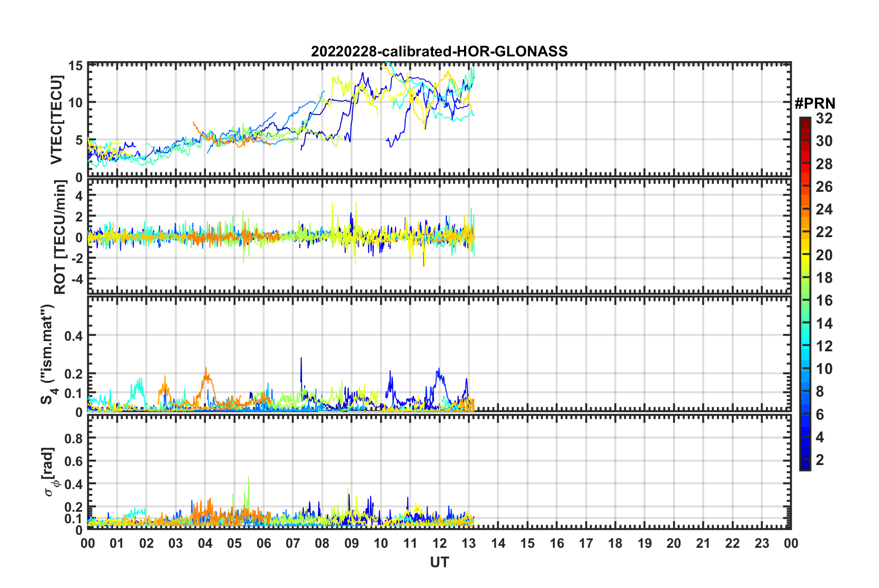
Task: Select colorbar tick label 30
Action: 824,141
